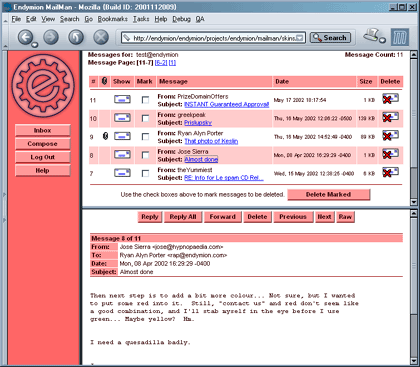Viewport: 420px width, 367px height.
Task: Click the Forward navigation arrow
Action: pyautogui.click(x=51, y=37)
